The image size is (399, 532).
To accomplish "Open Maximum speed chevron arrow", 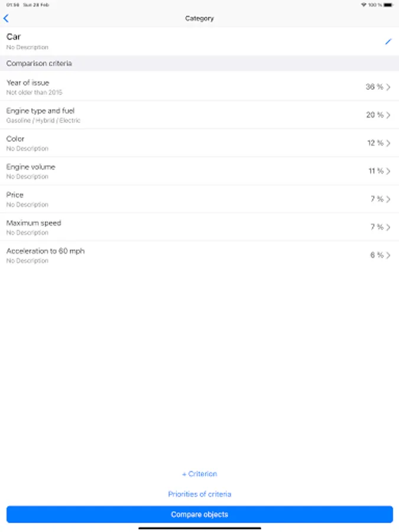I will (388, 228).
